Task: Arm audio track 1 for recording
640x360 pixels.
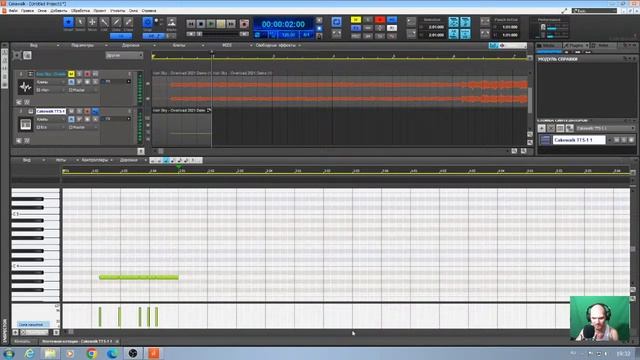Action: (87, 74)
